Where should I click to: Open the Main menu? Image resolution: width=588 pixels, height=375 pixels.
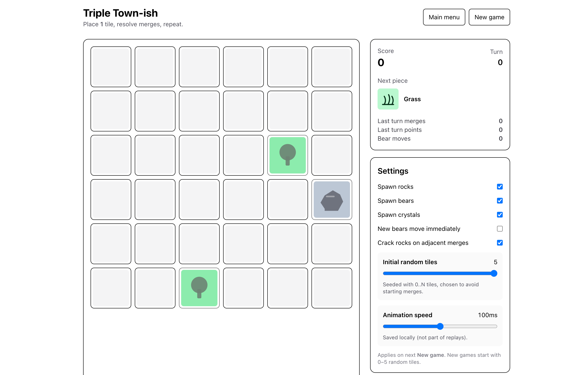[x=444, y=17]
